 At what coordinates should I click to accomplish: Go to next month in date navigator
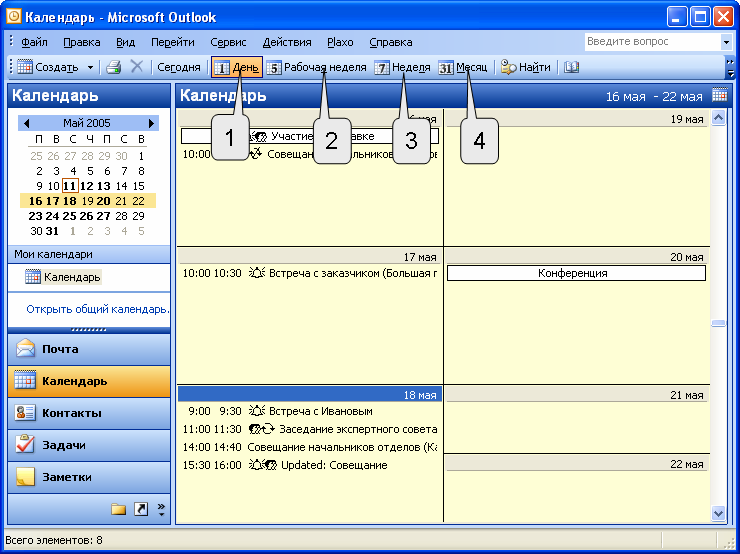coord(151,123)
